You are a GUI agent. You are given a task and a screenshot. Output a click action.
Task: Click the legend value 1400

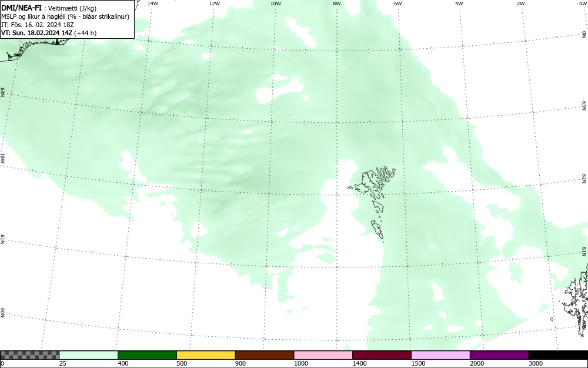click(360, 363)
